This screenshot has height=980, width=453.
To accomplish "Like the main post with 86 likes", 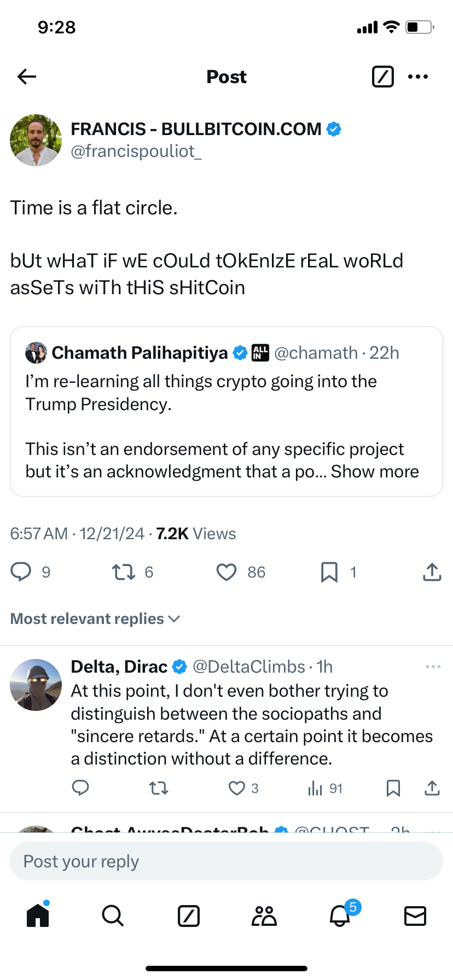I will (x=226, y=572).
